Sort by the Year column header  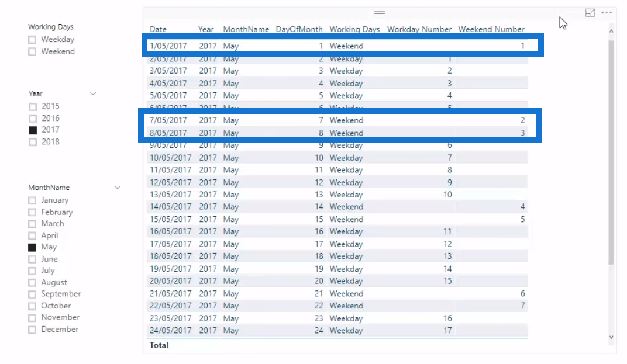pyautogui.click(x=206, y=29)
